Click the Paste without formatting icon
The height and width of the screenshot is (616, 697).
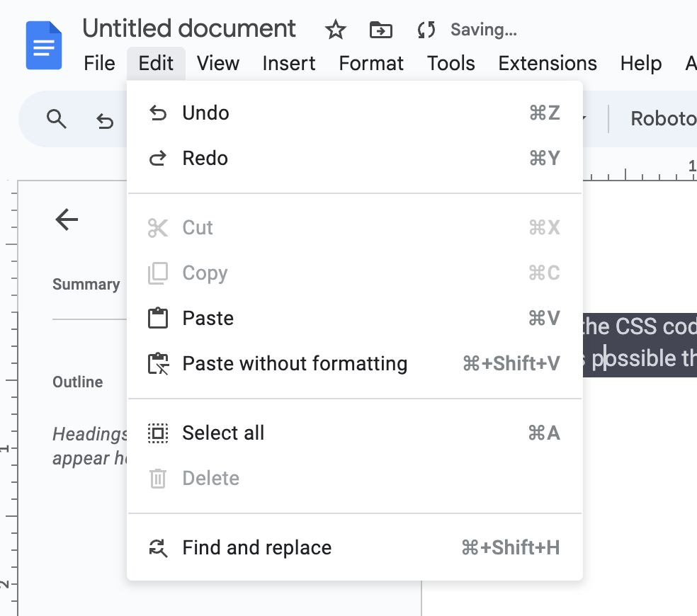tap(157, 363)
